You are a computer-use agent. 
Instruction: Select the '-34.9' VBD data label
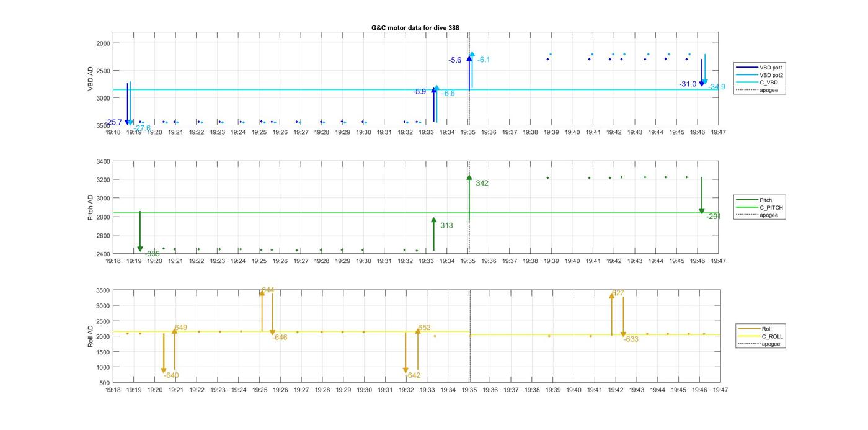717,87
